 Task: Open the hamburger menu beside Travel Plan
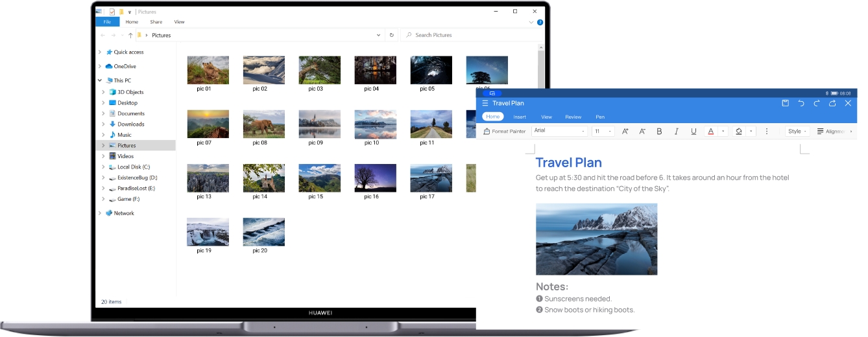pos(485,103)
